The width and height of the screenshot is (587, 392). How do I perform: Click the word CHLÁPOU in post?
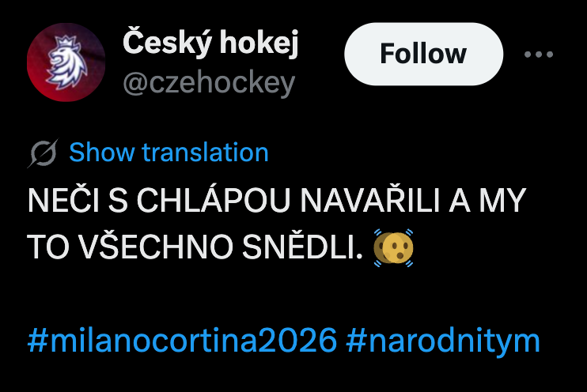coord(214,200)
